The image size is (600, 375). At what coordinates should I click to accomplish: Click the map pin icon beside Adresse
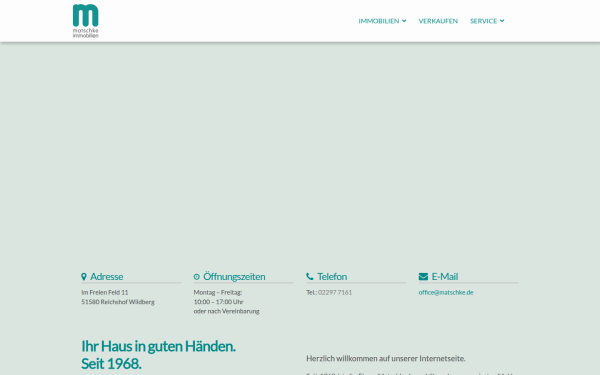click(84, 276)
